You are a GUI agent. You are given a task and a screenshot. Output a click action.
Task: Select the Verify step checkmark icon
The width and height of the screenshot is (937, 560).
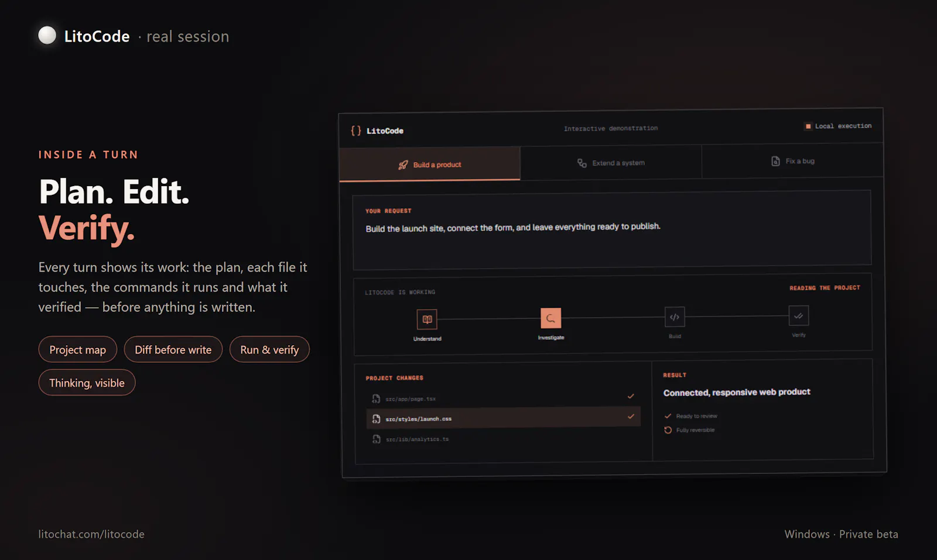tap(798, 315)
